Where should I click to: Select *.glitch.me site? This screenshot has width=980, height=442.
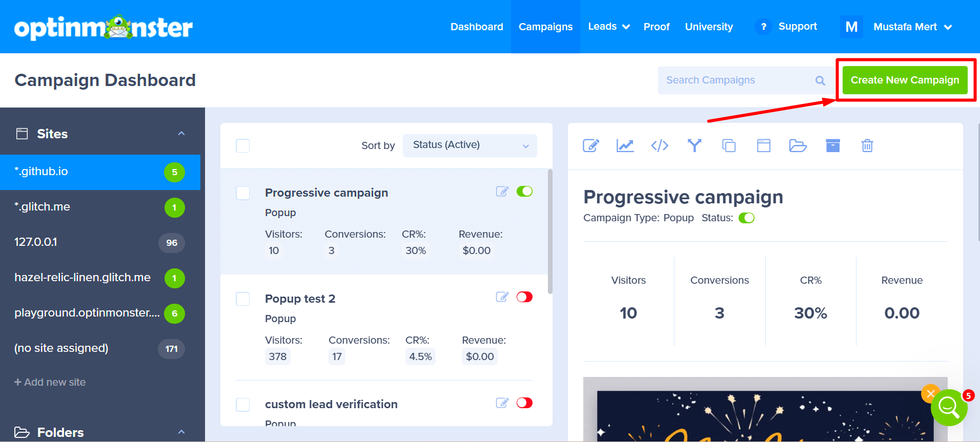(x=100, y=207)
